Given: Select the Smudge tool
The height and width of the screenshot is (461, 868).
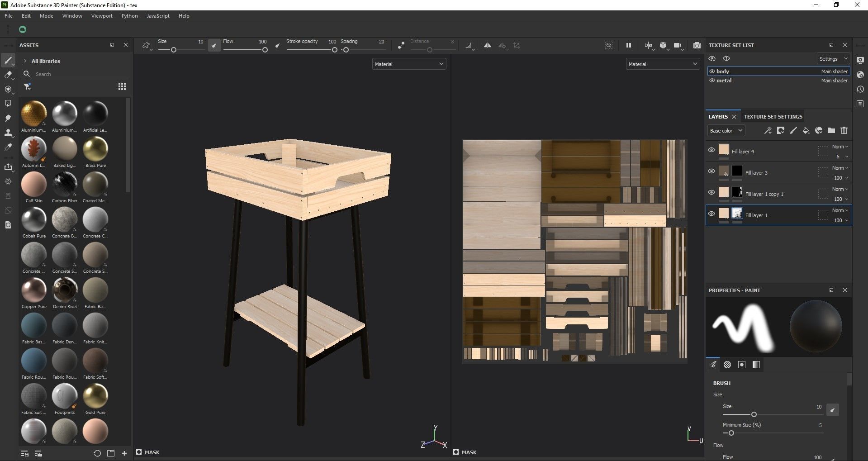Looking at the screenshot, I should [x=8, y=118].
